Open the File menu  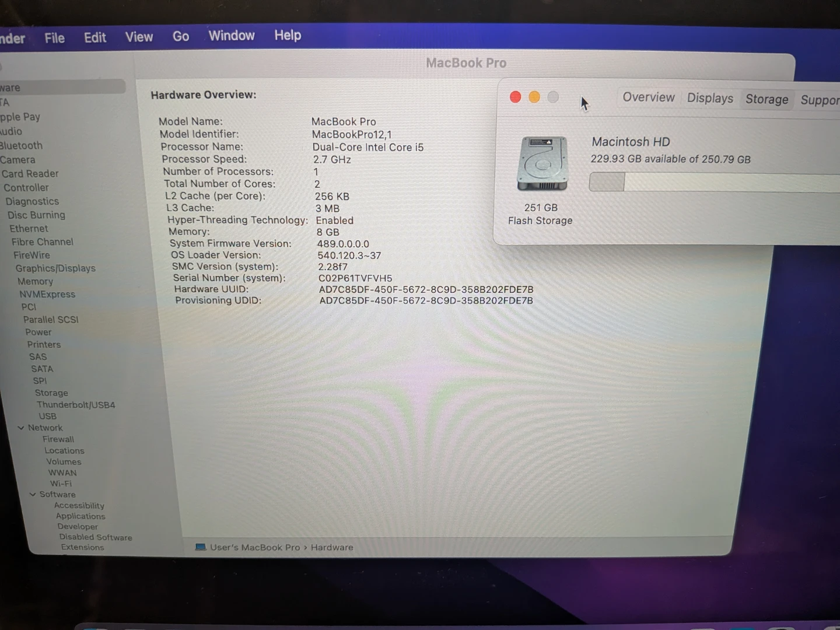[x=54, y=38]
